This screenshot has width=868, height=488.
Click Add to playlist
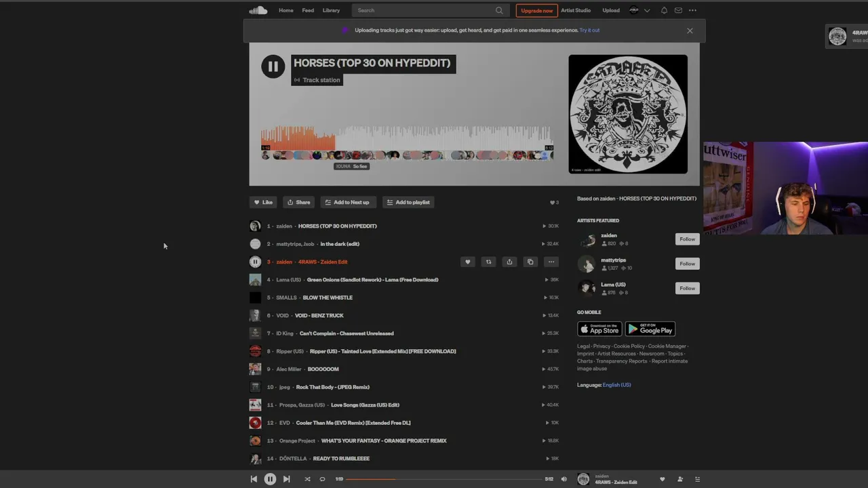tap(408, 202)
